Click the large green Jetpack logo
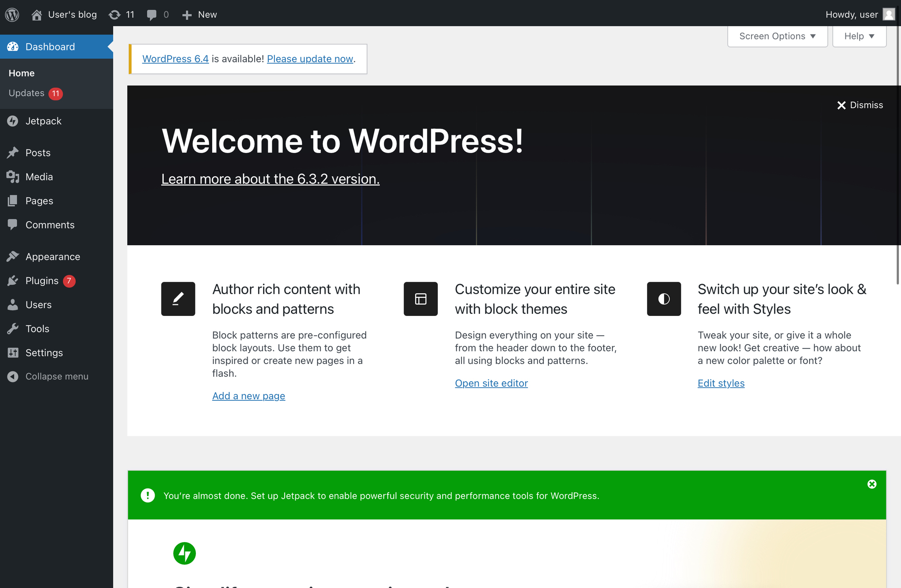Screen dimensions: 901x588 (184, 554)
